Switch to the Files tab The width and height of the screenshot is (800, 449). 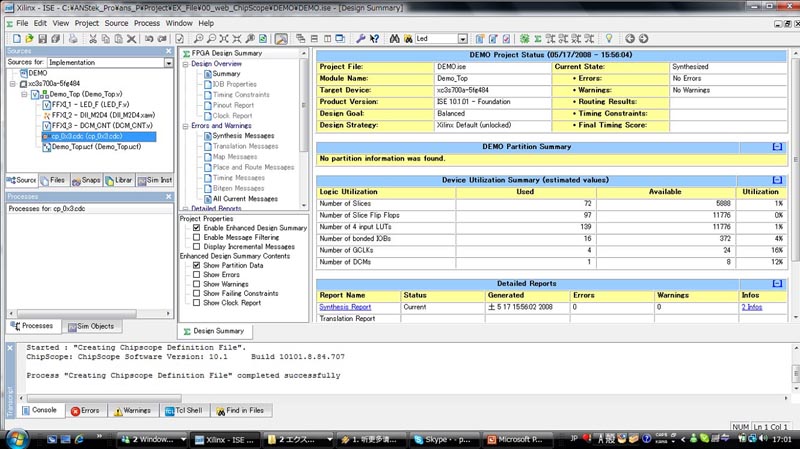[x=53, y=180]
